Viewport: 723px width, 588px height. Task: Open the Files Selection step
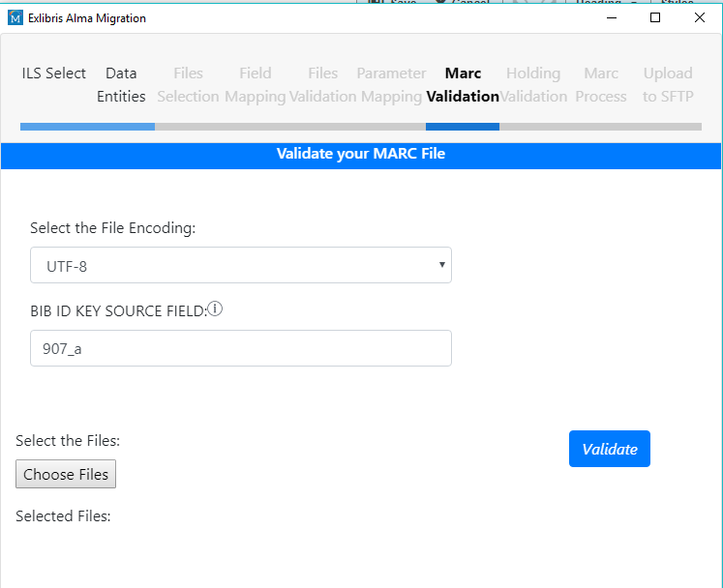point(188,85)
